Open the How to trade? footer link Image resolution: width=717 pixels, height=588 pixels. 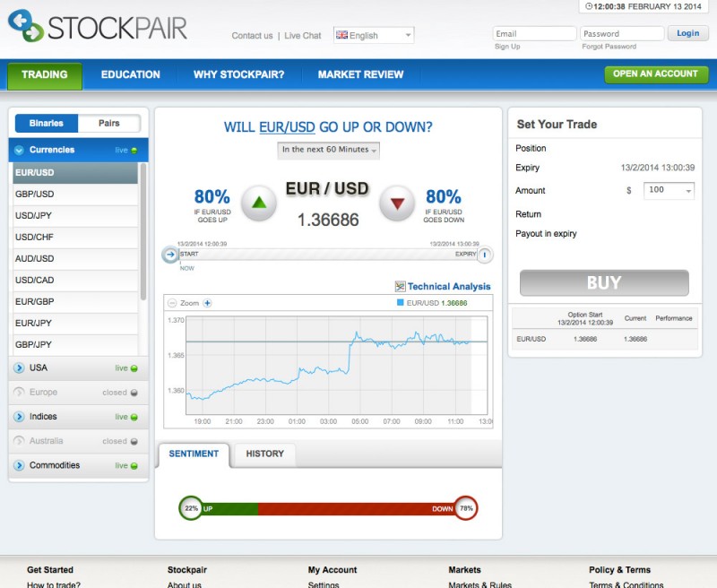point(54,584)
